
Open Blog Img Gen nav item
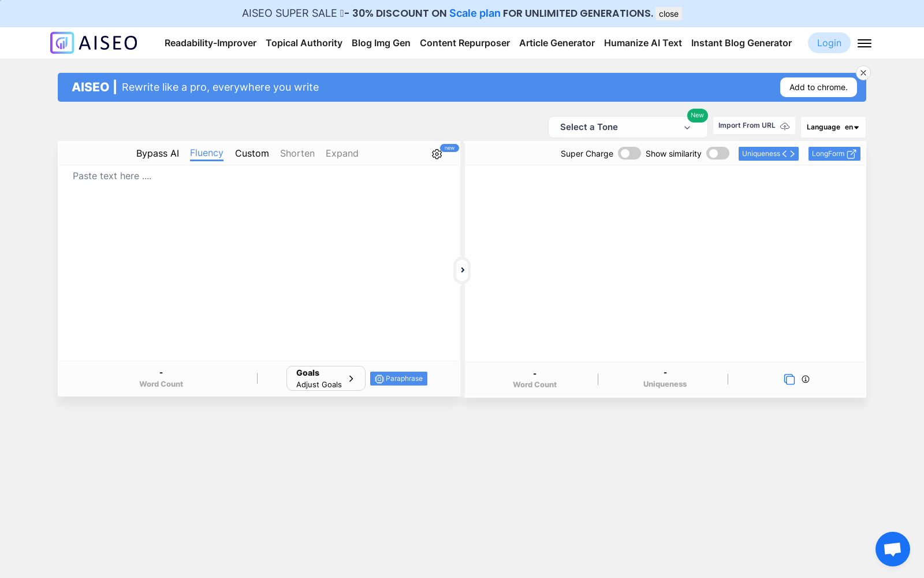pos(381,43)
